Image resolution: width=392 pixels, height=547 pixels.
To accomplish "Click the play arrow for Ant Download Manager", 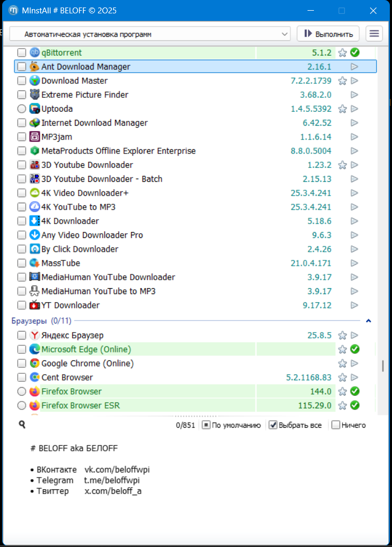I will [x=354, y=67].
